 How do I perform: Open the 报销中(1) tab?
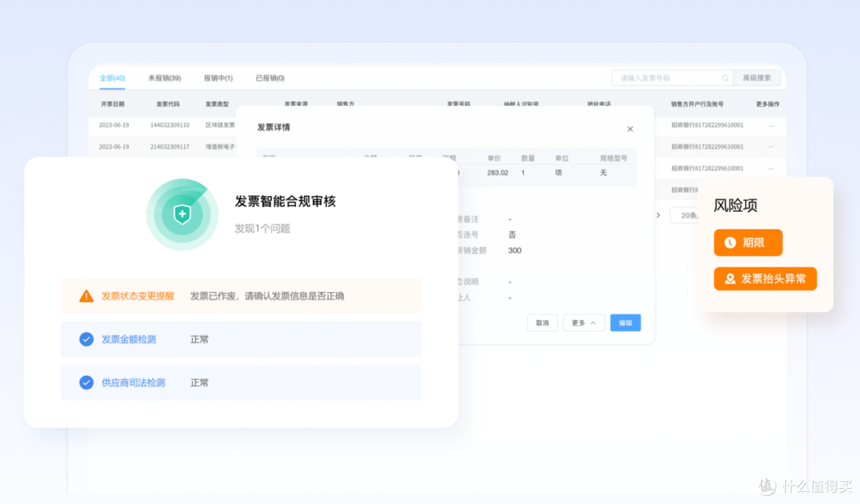point(218,78)
